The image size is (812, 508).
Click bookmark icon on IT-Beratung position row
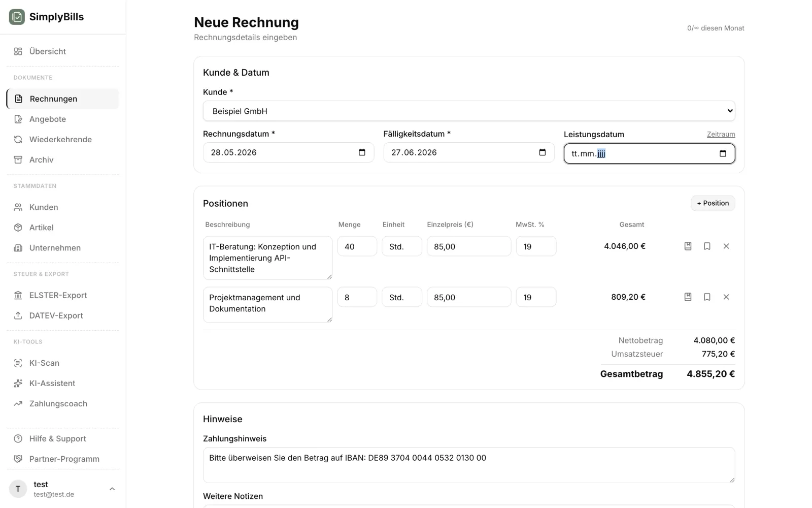707,246
